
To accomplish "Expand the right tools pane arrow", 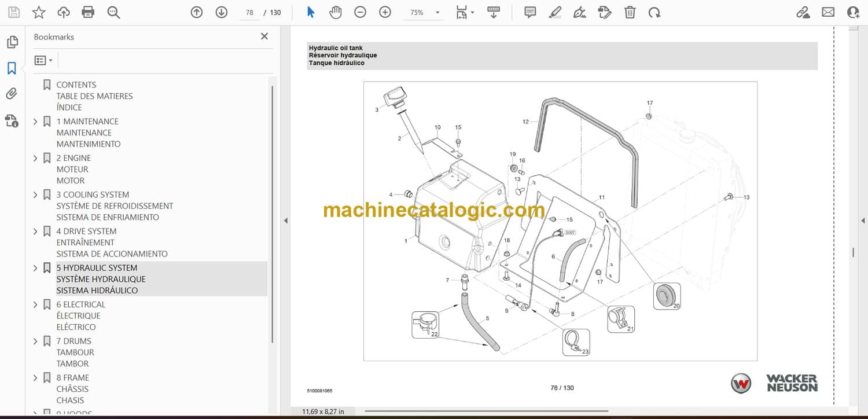I will pos(863,220).
